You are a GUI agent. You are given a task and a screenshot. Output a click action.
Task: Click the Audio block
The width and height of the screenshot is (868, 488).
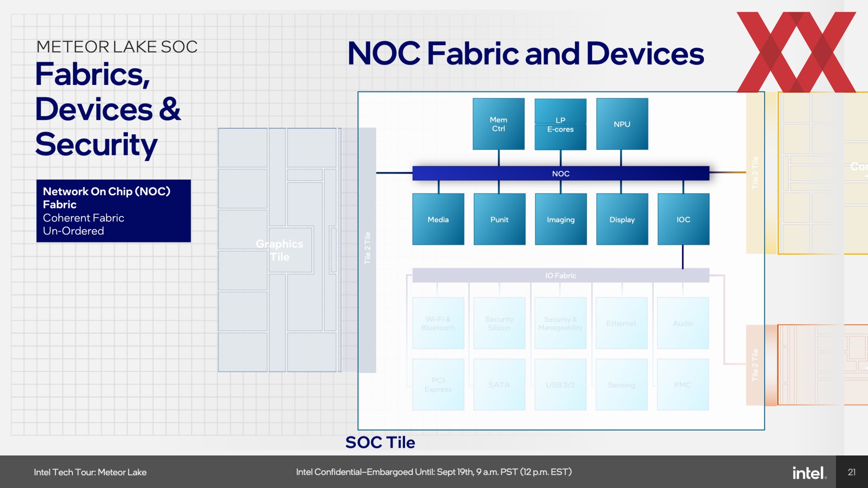(x=683, y=323)
